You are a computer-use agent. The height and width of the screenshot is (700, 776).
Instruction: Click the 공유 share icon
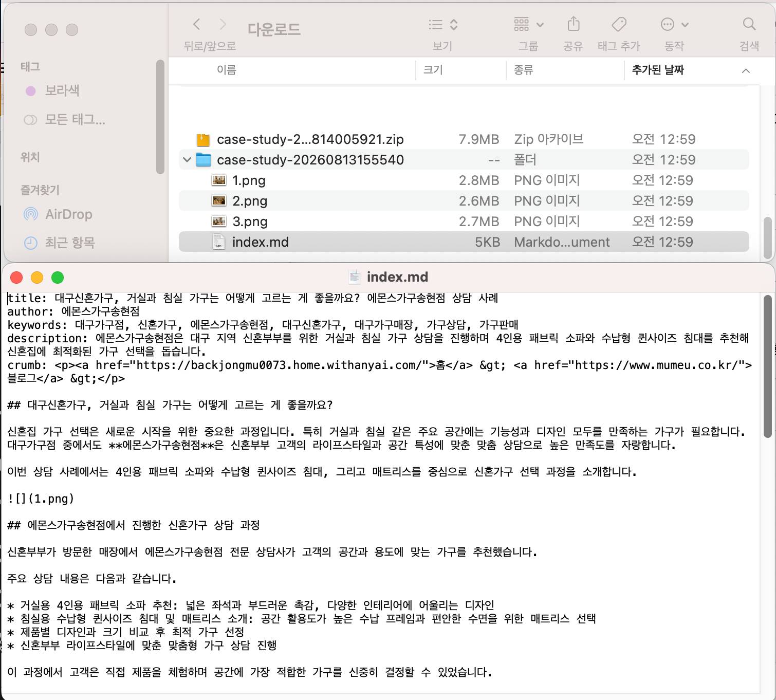pos(574,24)
